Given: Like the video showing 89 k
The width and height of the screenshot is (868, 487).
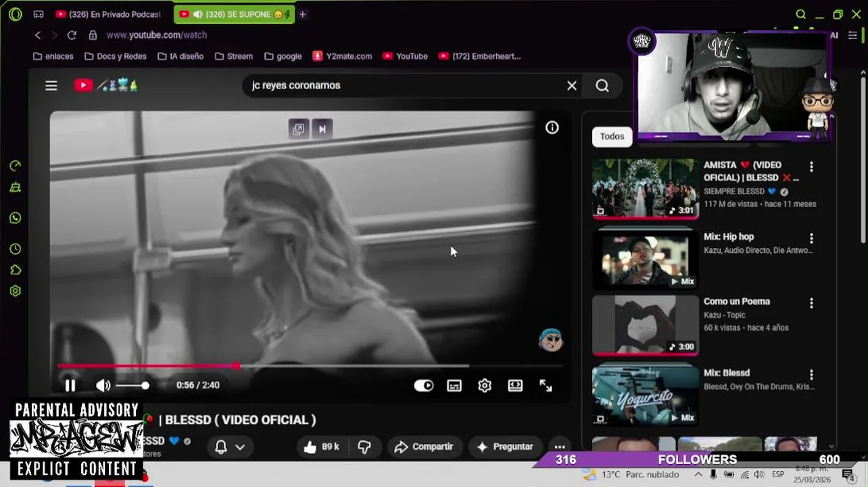Looking at the screenshot, I should coord(322,446).
